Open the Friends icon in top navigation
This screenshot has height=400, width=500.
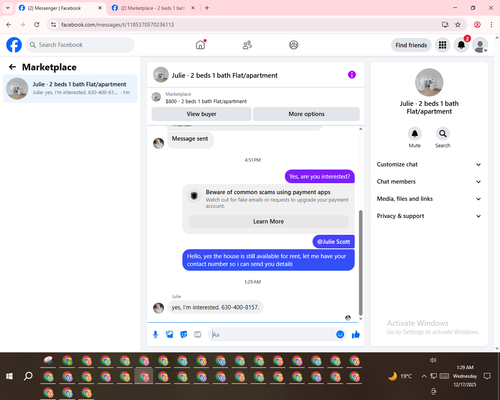pos(247,45)
